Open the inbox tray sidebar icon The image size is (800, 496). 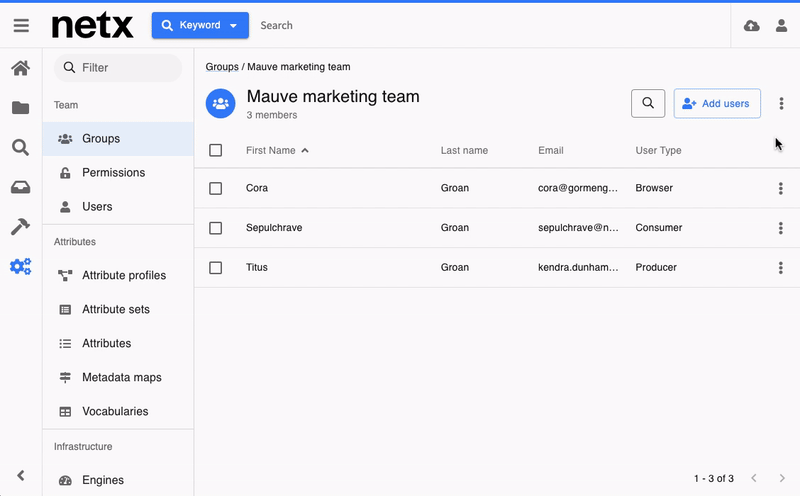[x=20, y=187]
